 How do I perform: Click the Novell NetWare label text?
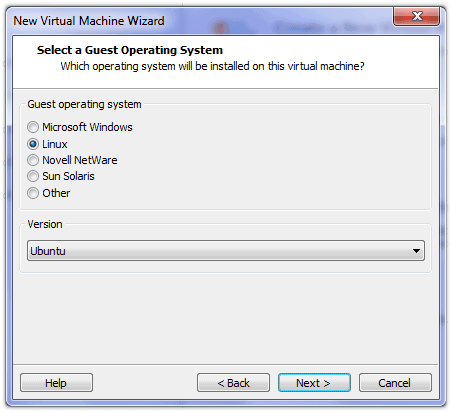80,160
